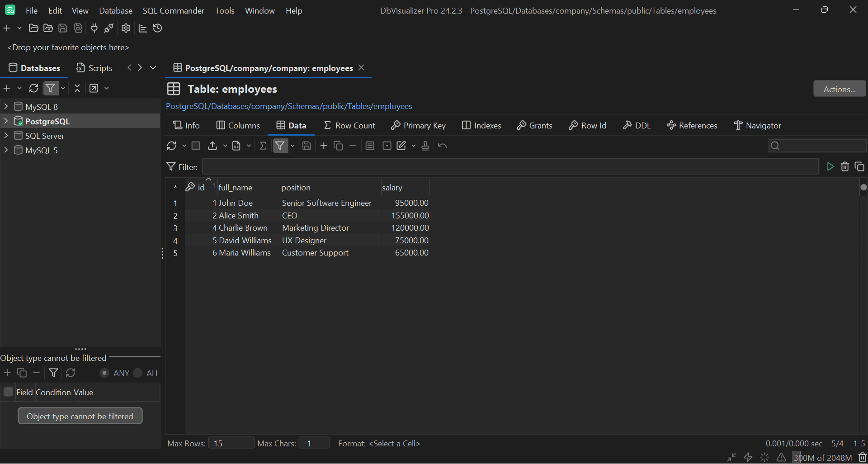Insert a new row with the plus icon
This screenshot has width=868, height=464.
[323, 146]
